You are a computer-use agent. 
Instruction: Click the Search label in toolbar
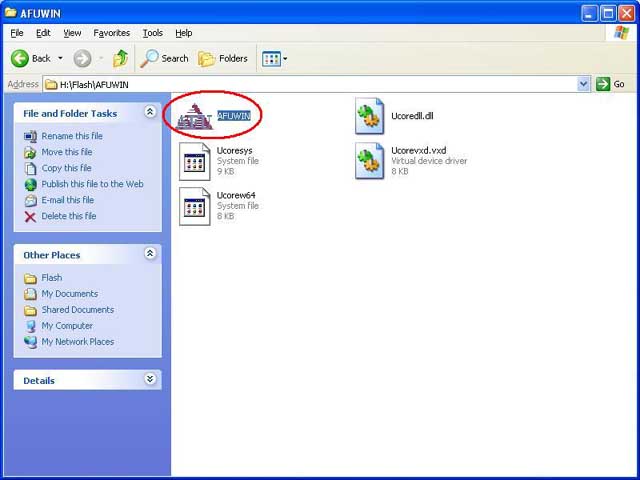click(175, 59)
